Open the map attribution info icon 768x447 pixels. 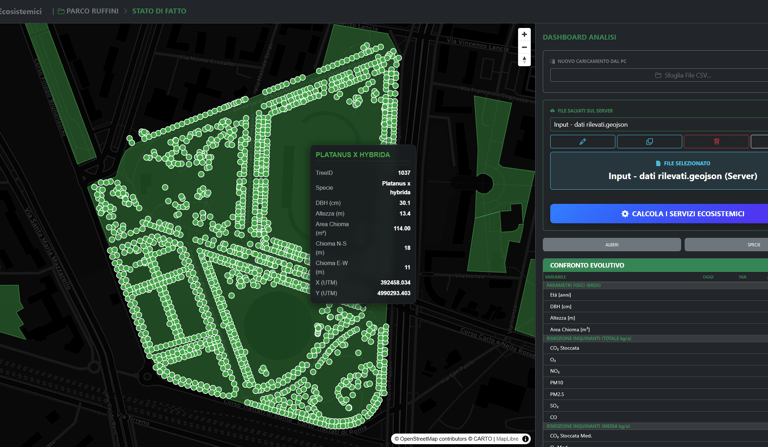tap(526, 439)
